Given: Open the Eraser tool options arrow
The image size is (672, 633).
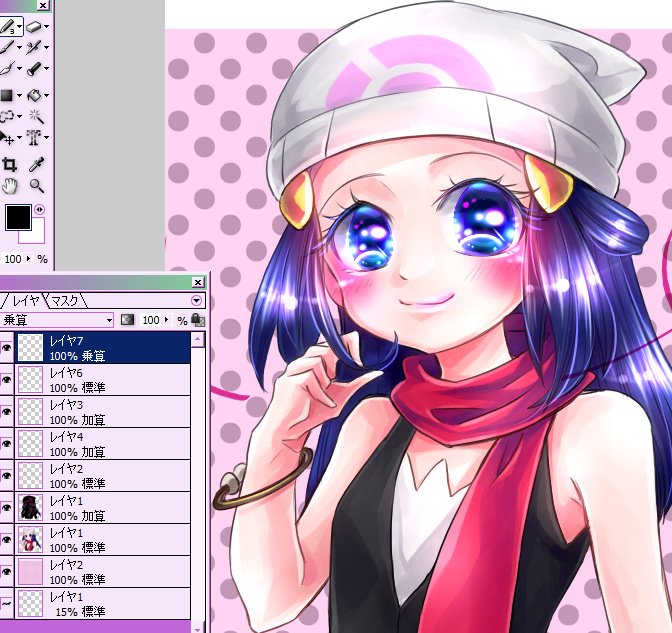Looking at the screenshot, I should pos(46,27).
